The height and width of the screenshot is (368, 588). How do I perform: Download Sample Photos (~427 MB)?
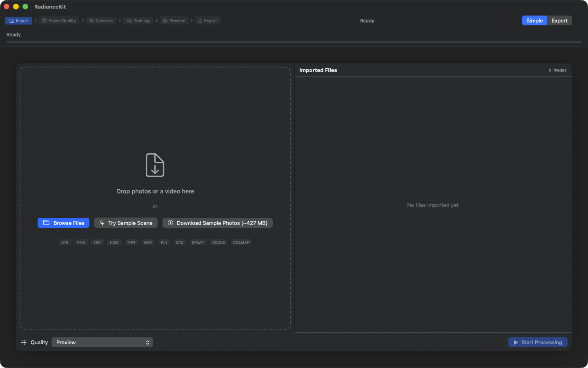(218, 223)
